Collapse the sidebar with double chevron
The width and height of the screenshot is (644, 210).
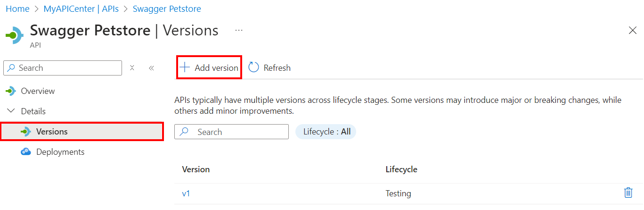(151, 68)
